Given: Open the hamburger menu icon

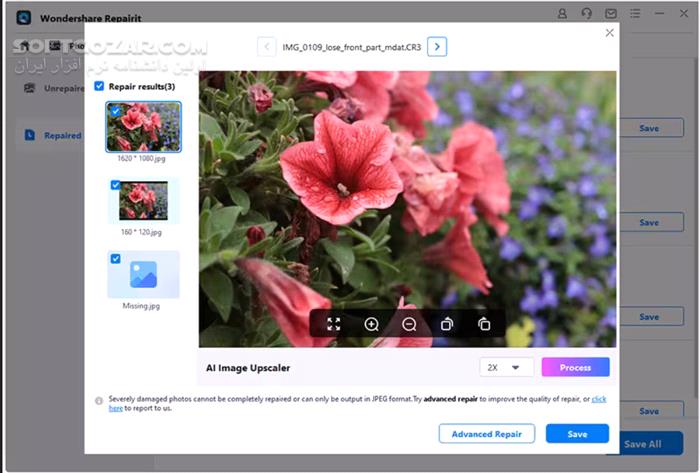Looking at the screenshot, I should (x=635, y=14).
